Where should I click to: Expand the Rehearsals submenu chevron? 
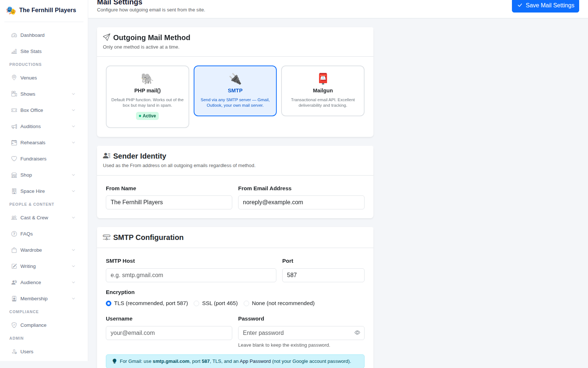pyautogui.click(x=73, y=143)
